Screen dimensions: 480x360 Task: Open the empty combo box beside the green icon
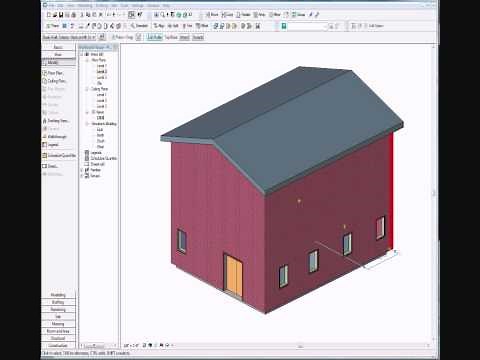coord(308,26)
